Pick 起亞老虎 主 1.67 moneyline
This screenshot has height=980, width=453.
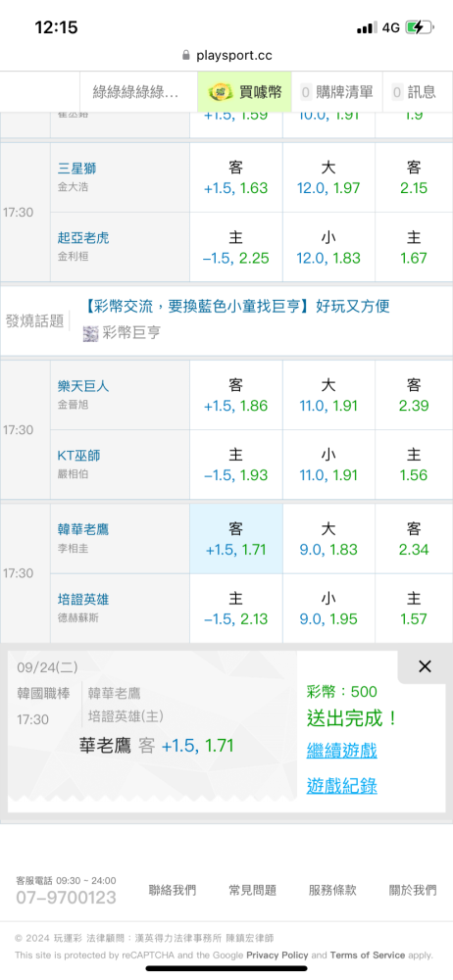click(414, 248)
